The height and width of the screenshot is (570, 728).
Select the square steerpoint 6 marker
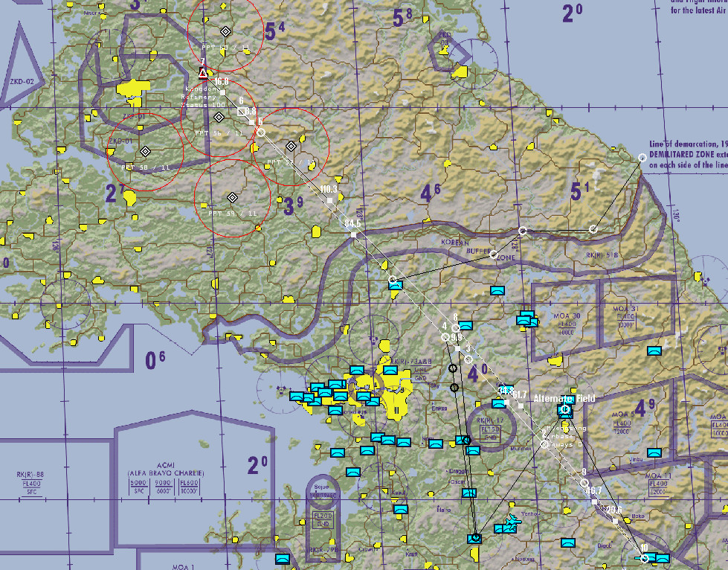(242, 112)
